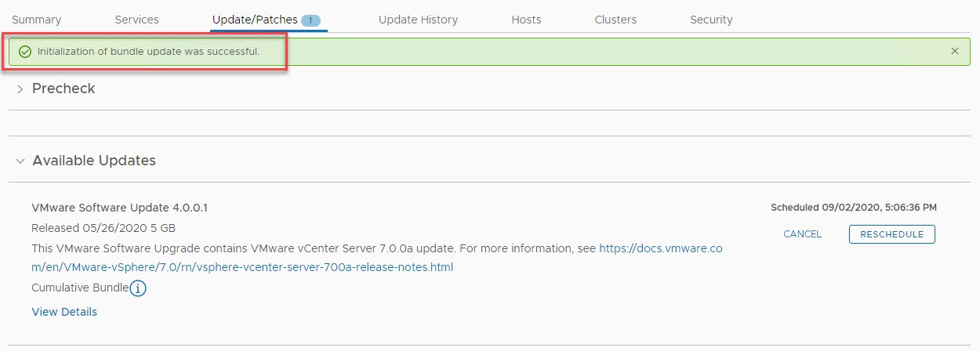Image resolution: width=980 pixels, height=351 pixels.
Task: Click the VMware Software Update 4.0.0.1 title
Action: point(119,208)
